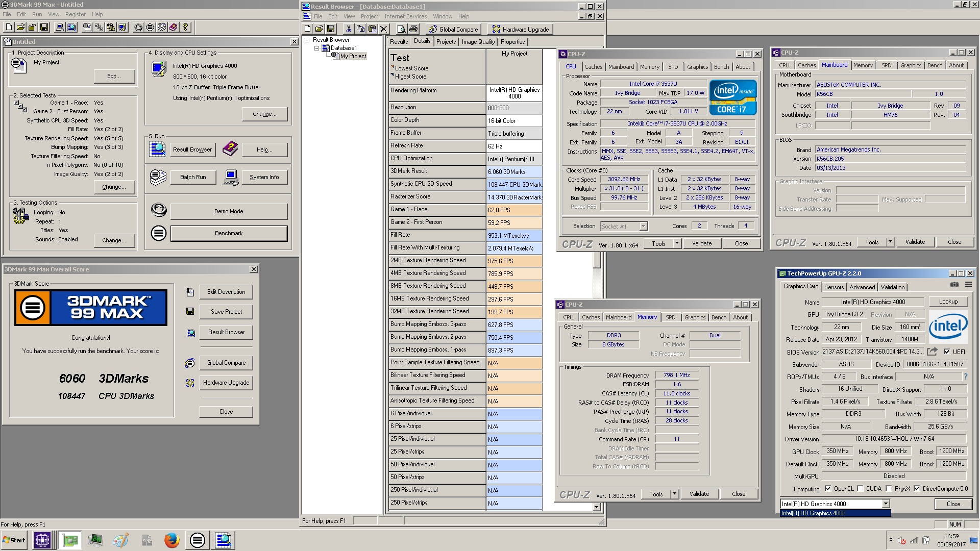Viewport: 980px width, 551px height.
Task: Click GPU-Z screenshot camera icon
Action: [954, 285]
